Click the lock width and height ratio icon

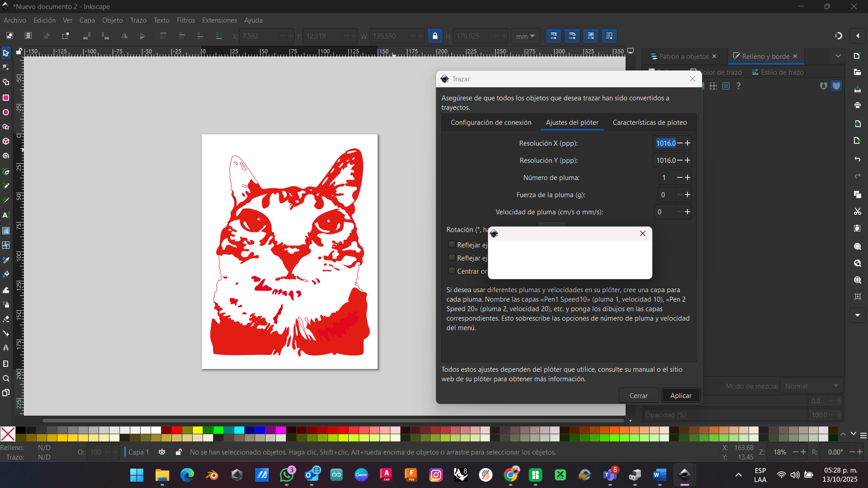click(435, 36)
